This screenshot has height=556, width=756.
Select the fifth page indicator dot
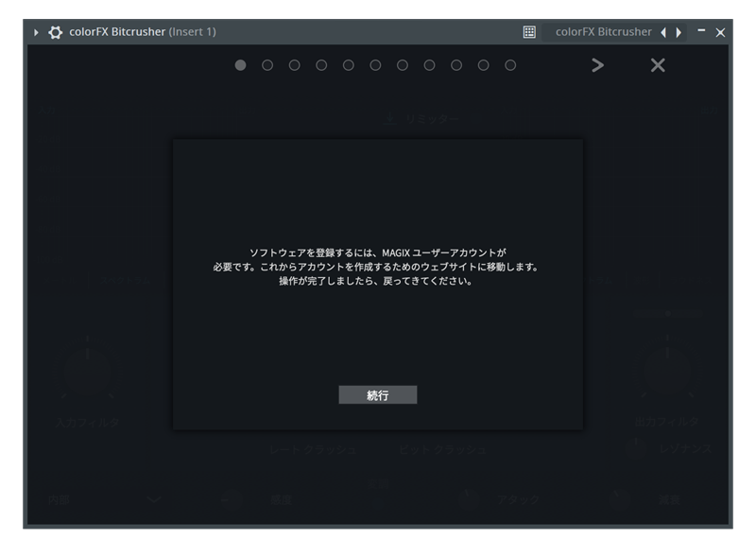coord(349,65)
